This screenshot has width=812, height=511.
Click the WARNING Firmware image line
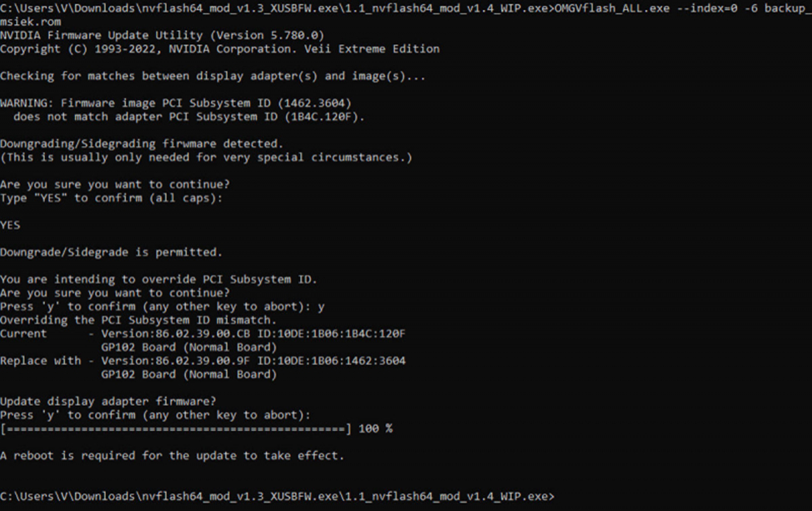pos(176,103)
